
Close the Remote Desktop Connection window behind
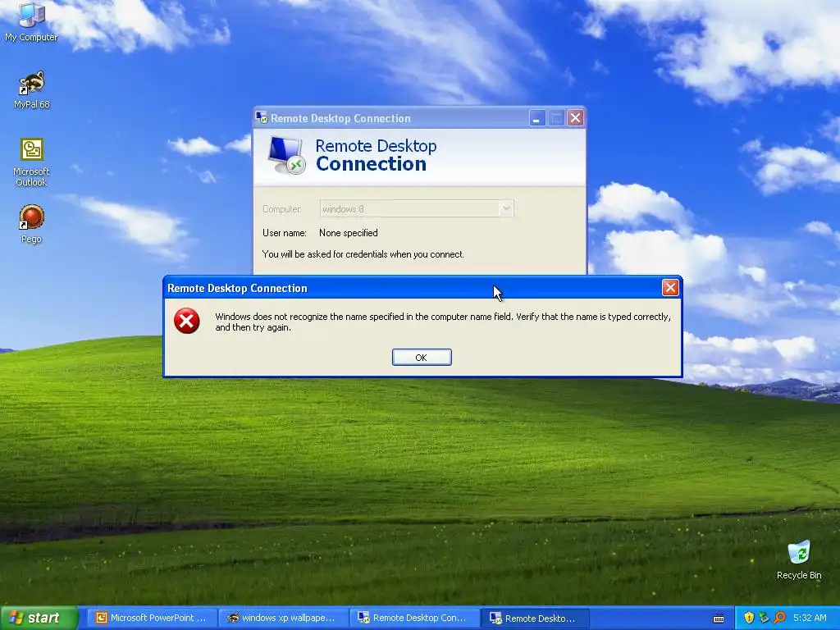575,118
